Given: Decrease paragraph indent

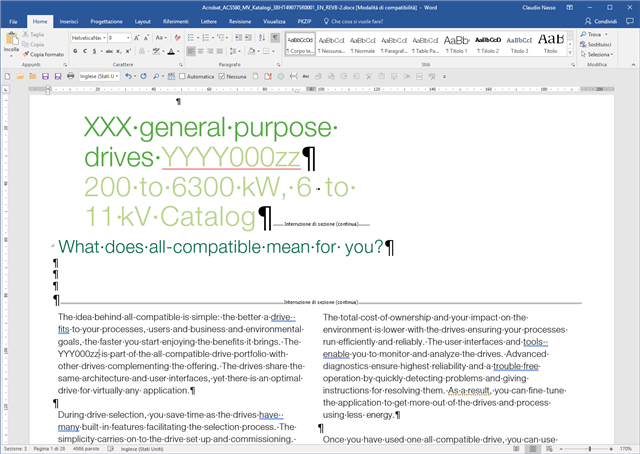Looking at the screenshot, I should (x=238, y=38).
